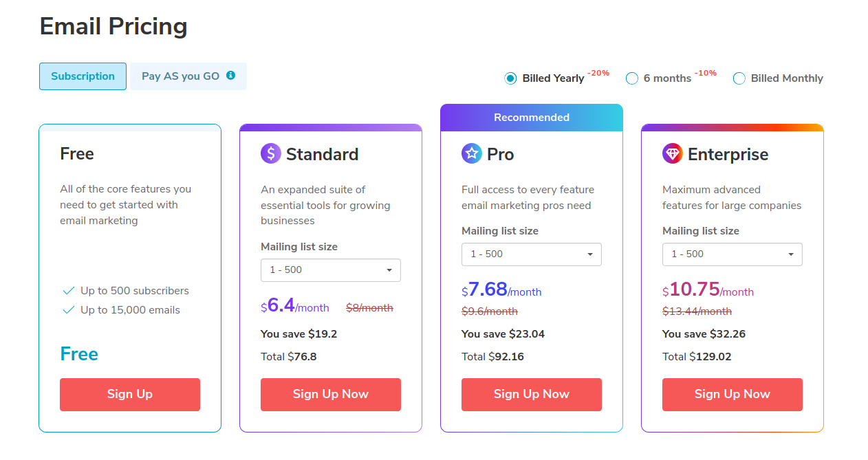Viewport: 868px width, 460px height.
Task: Open the Standard plan mailing list size dropdown
Action: [331, 270]
